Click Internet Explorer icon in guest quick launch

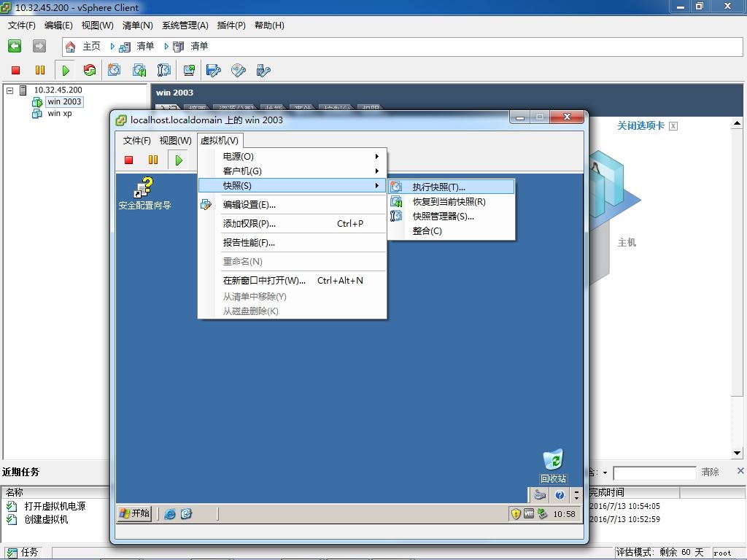coord(169,514)
